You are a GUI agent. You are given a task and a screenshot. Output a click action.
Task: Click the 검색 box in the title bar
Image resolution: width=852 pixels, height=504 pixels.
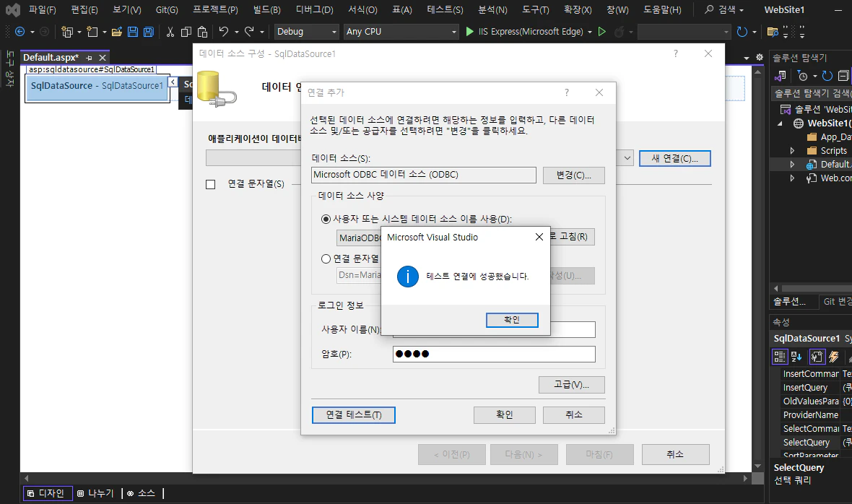(725, 10)
